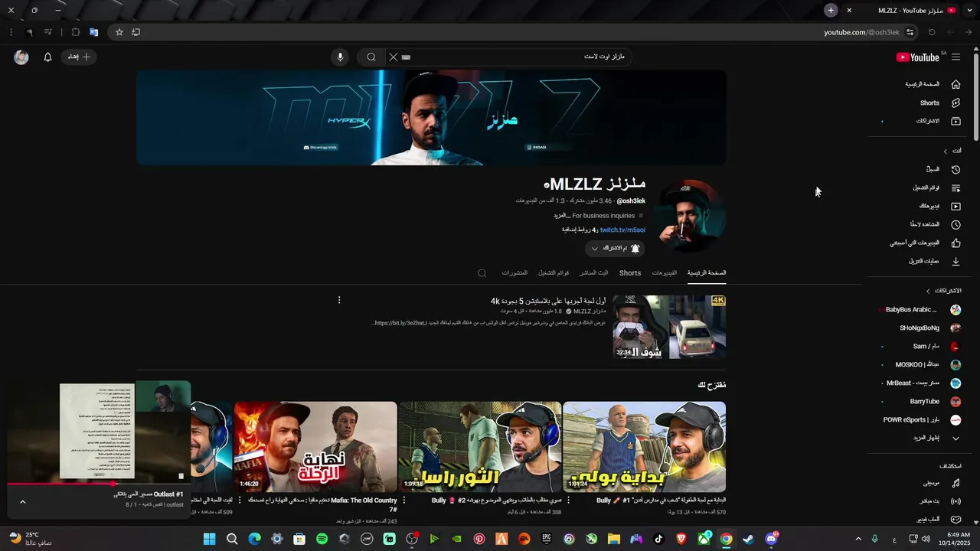The width and height of the screenshot is (980, 551).
Task: Open the subscribed-bell notification dropdown
Action: [x=615, y=249]
